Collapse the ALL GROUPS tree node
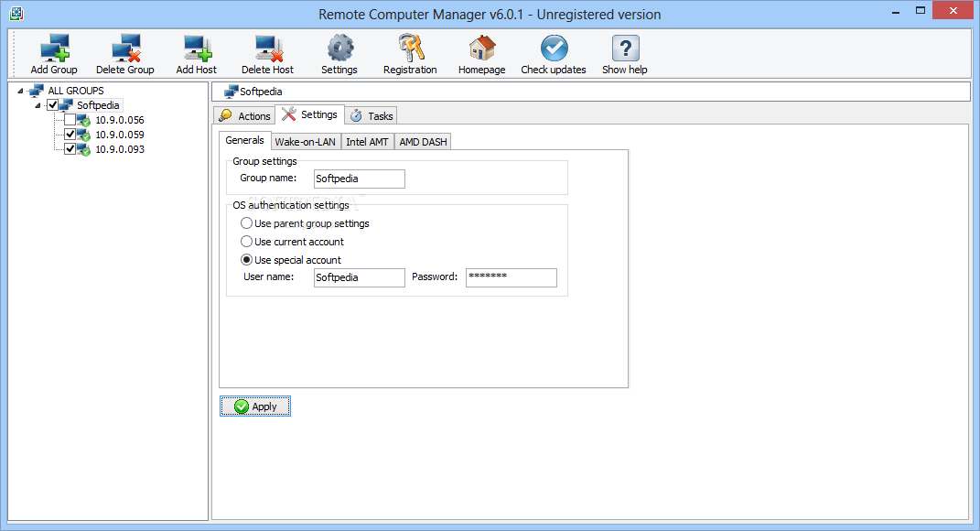 click(x=21, y=91)
